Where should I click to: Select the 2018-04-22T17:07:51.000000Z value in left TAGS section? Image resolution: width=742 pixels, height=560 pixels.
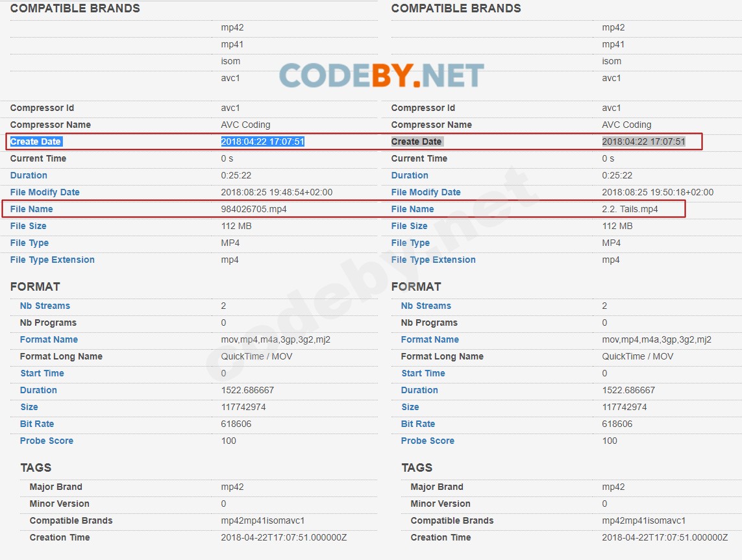click(x=284, y=538)
